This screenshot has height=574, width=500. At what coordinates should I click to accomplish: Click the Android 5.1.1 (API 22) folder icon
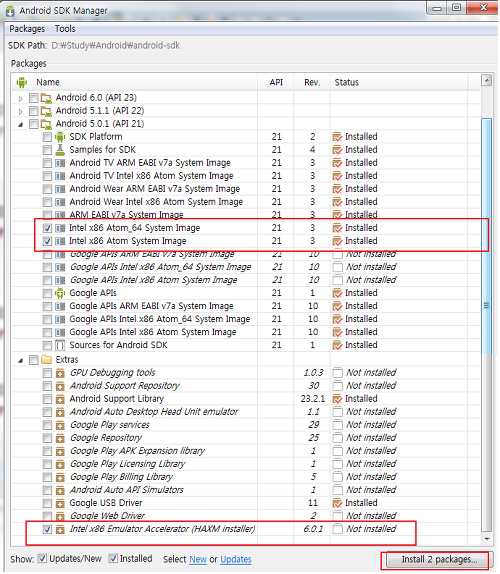(x=46, y=111)
